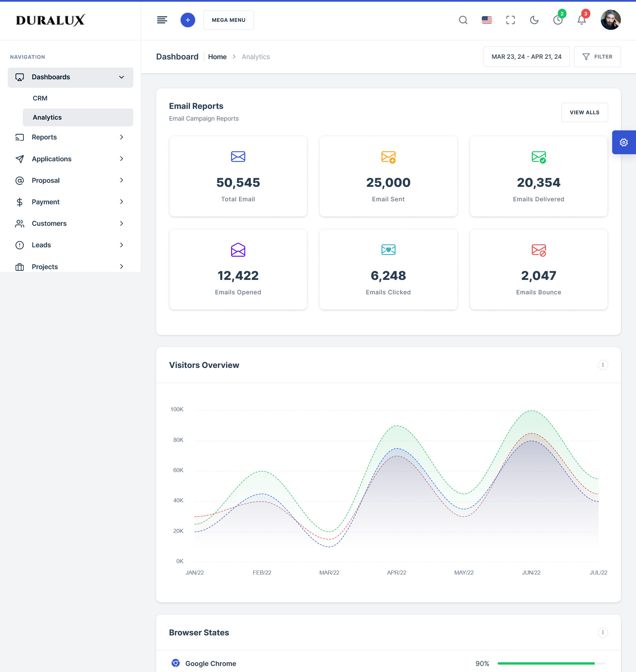Expand the Payment submenu chevron

coord(121,202)
